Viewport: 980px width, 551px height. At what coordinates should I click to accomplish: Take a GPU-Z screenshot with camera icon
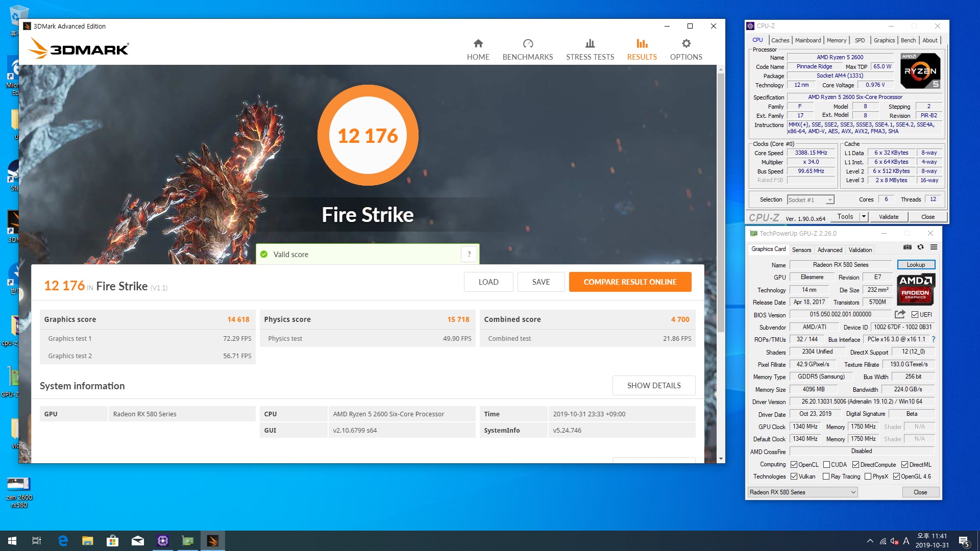click(x=907, y=247)
